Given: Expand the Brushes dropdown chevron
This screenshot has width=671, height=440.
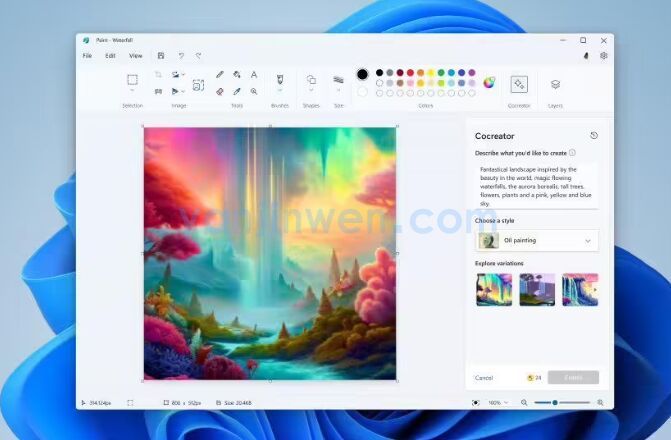Looking at the screenshot, I should coord(280,91).
